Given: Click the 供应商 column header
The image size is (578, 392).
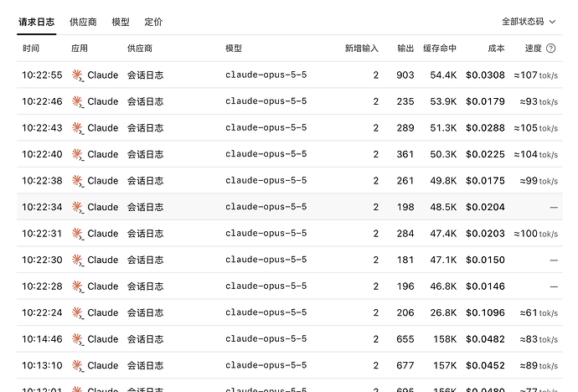Looking at the screenshot, I should click(140, 49).
